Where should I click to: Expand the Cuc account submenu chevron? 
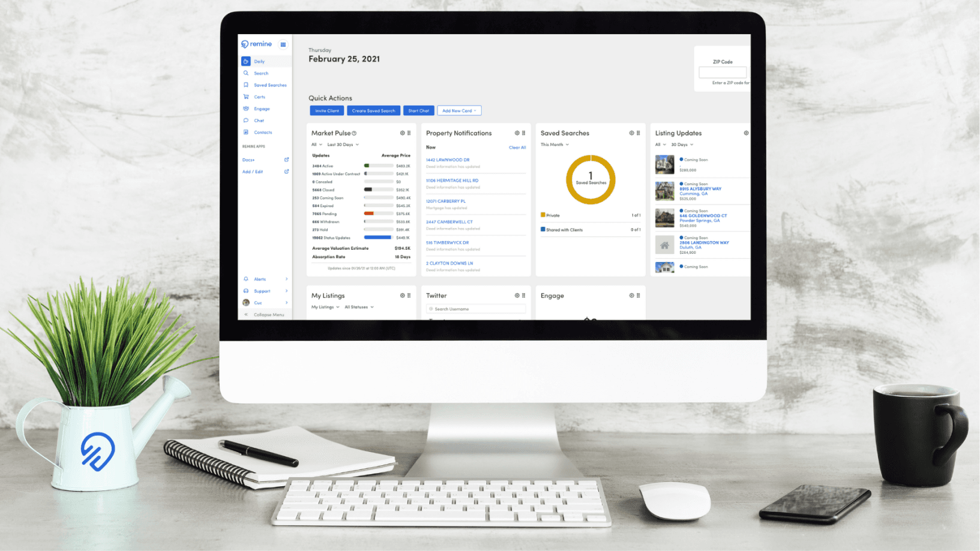[x=286, y=303]
